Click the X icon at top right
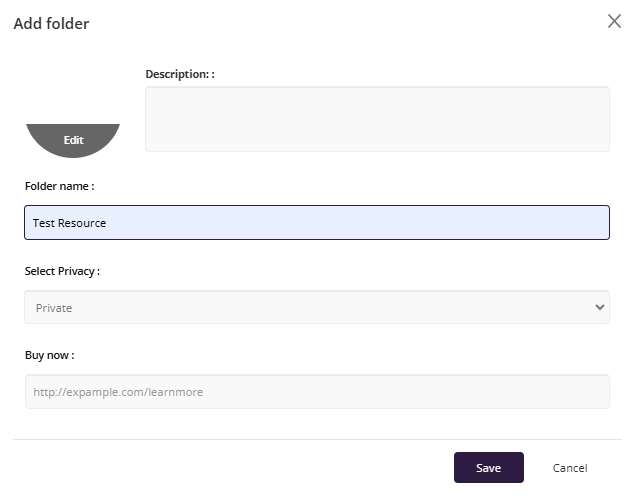Screen dimensions: 633x504 click(614, 21)
